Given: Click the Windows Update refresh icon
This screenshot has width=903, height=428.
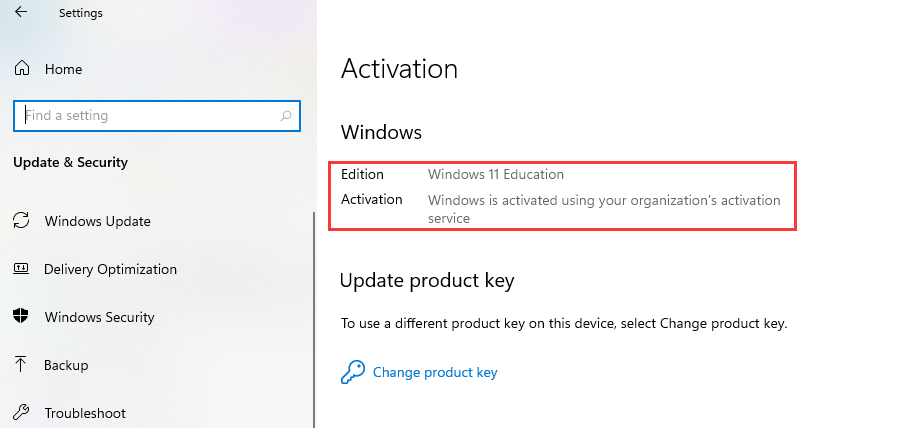Looking at the screenshot, I should coord(21,221).
